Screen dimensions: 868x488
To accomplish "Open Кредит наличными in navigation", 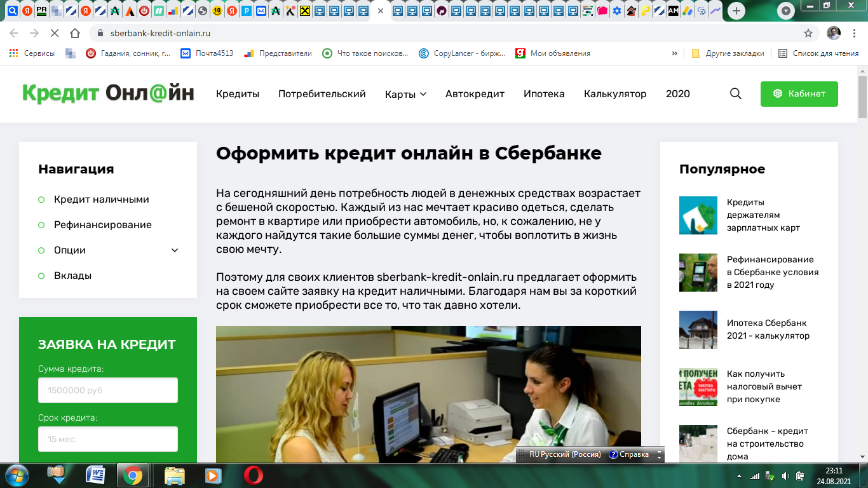I will [x=102, y=199].
